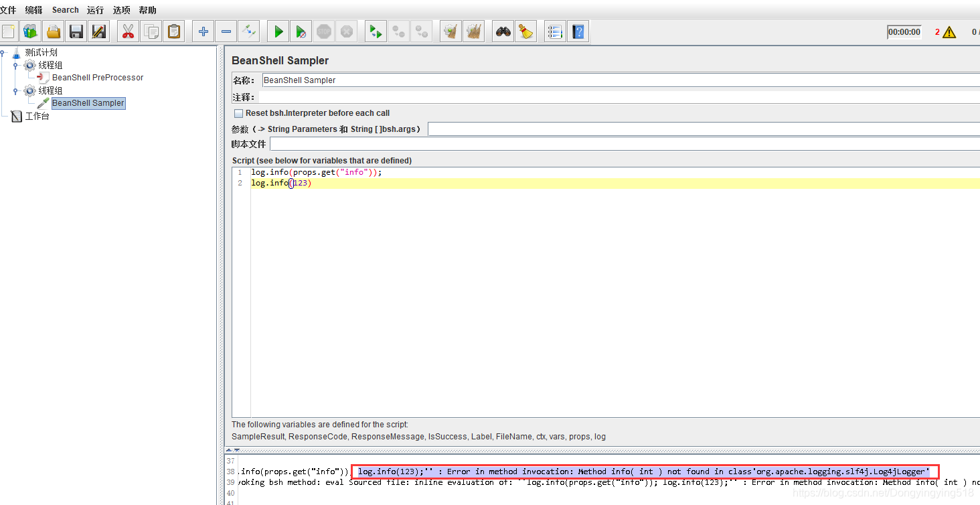Viewport: 980px width, 505px height.
Task: Click the Shutdown test icon
Action: pyautogui.click(x=347, y=31)
